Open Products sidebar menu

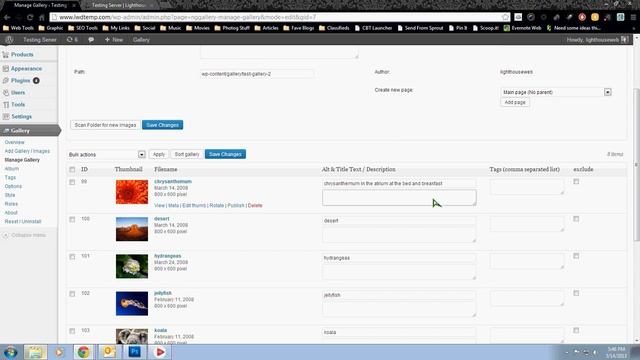click(x=22, y=54)
